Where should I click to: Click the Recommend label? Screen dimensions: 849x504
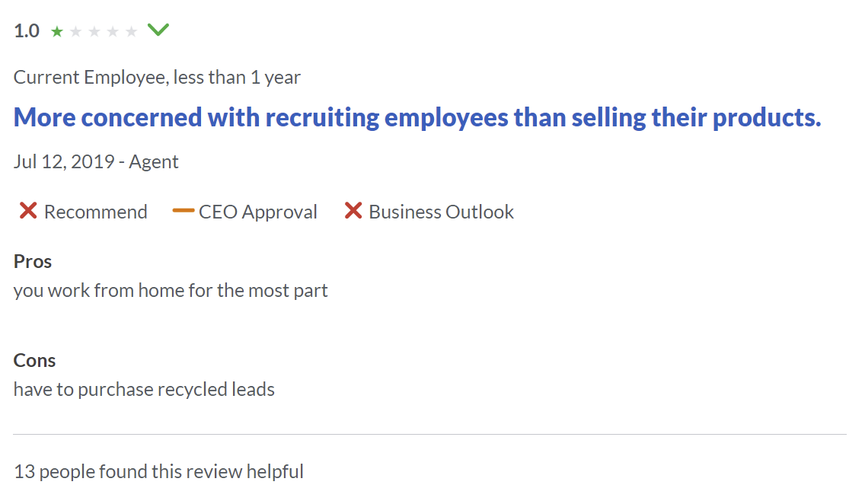pos(96,212)
